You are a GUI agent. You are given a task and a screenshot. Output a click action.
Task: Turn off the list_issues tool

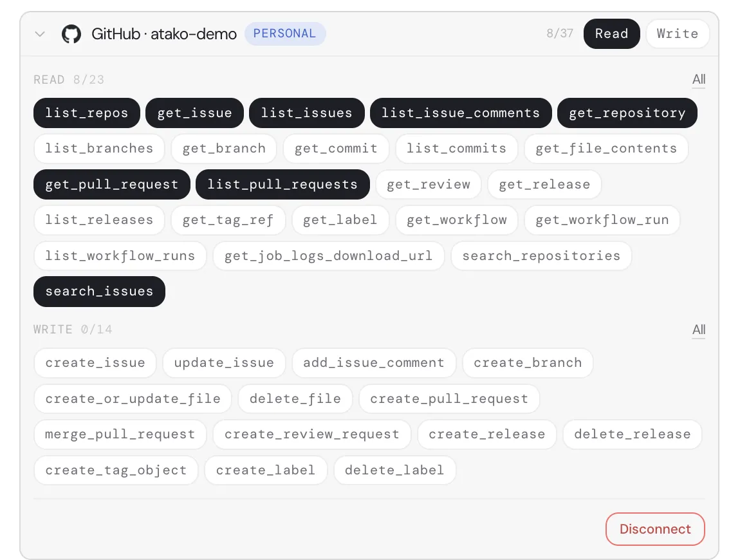click(307, 113)
